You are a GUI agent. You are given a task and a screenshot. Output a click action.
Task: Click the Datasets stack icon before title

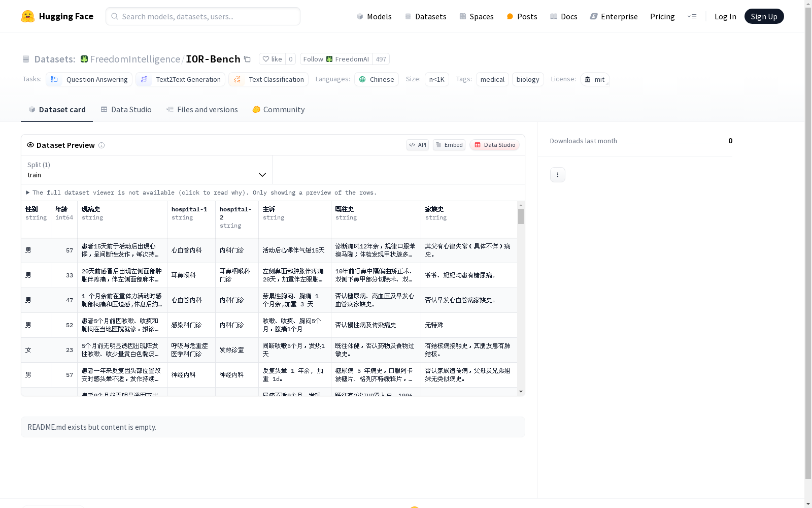[26, 59]
